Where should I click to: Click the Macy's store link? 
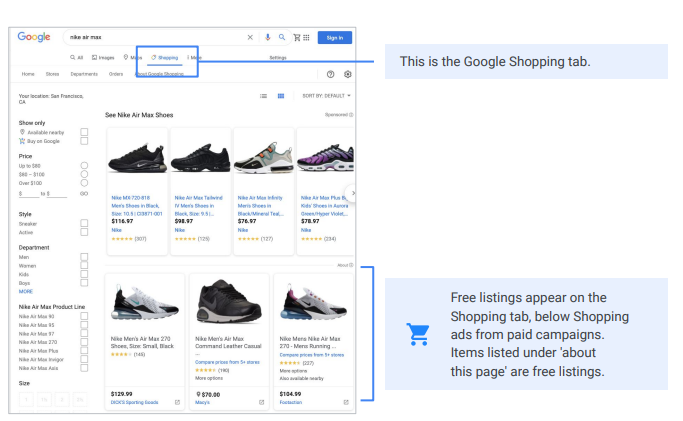pyautogui.click(x=203, y=402)
